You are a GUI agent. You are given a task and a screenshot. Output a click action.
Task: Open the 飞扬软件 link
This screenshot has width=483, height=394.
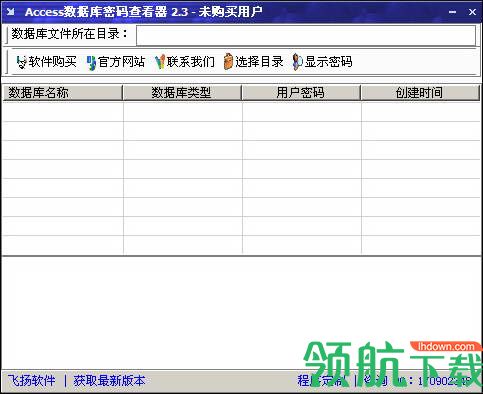[32, 380]
